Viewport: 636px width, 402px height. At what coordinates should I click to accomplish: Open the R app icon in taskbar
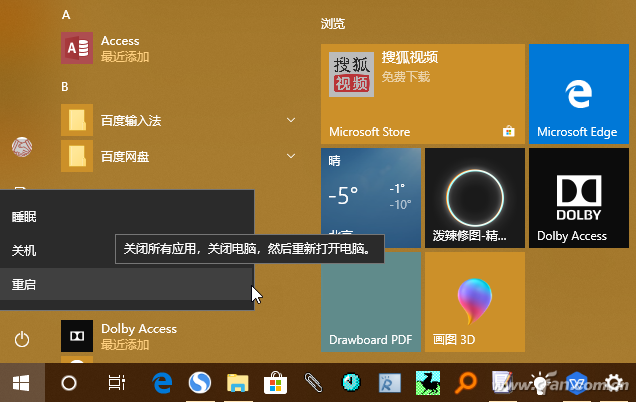390,383
